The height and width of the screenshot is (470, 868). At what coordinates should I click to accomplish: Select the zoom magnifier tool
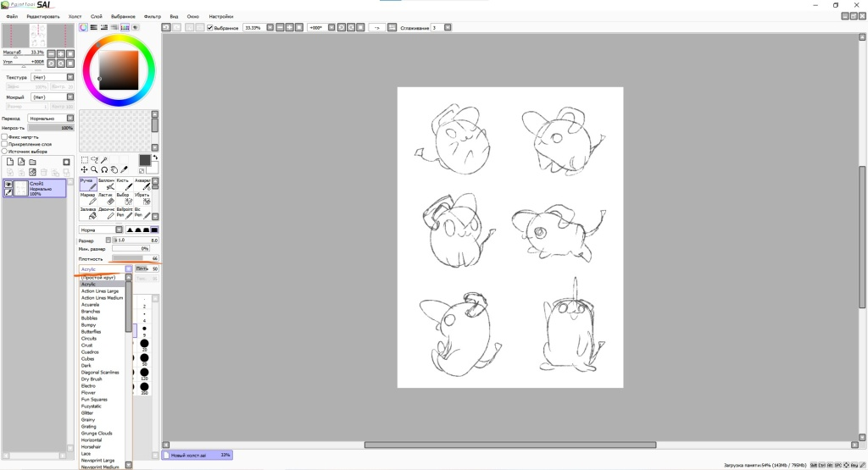94,169
